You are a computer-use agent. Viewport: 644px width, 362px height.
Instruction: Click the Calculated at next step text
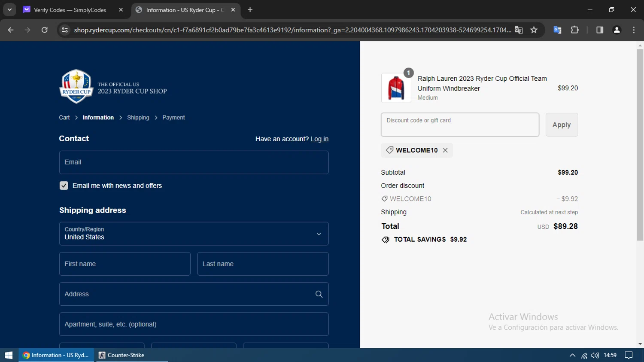click(549, 212)
